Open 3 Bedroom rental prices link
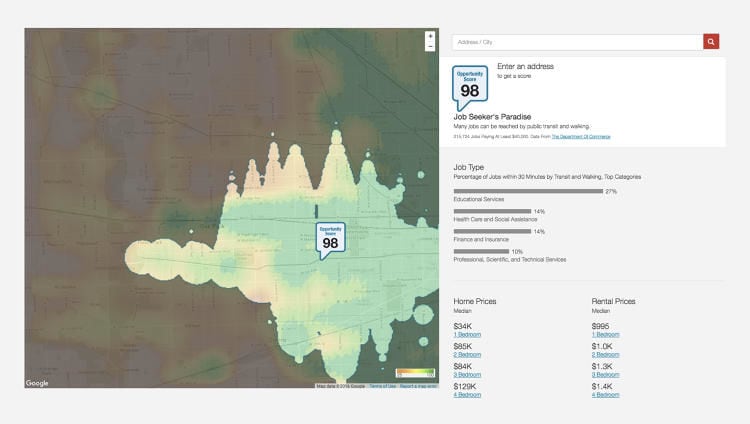 [605, 374]
